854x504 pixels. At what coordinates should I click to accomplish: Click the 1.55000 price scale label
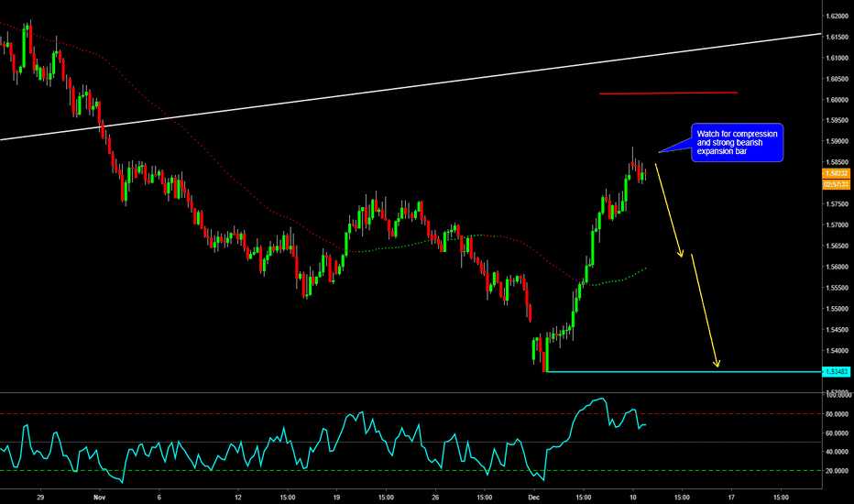pyautogui.click(x=838, y=309)
